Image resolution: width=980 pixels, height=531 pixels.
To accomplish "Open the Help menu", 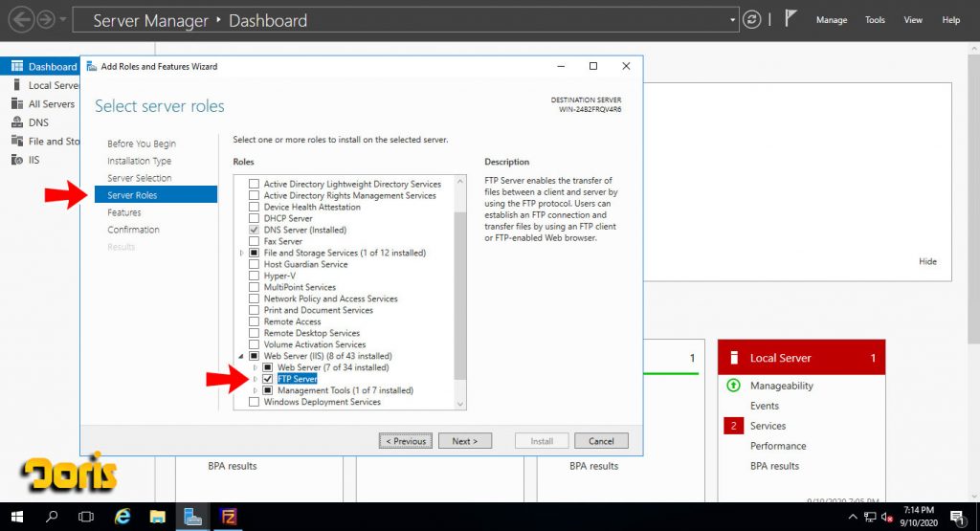I will click(x=950, y=20).
